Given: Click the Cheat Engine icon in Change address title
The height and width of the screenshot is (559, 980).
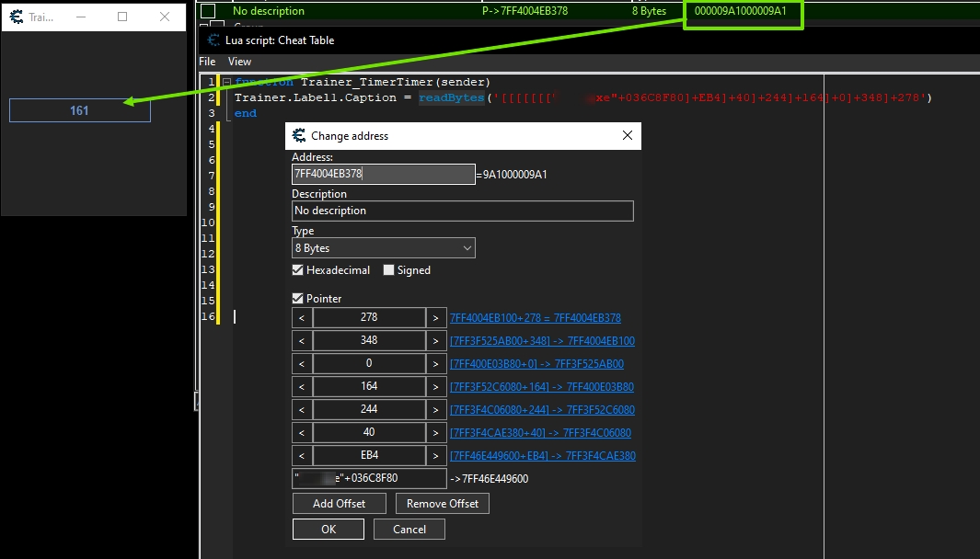Looking at the screenshot, I should click(x=299, y=135).
